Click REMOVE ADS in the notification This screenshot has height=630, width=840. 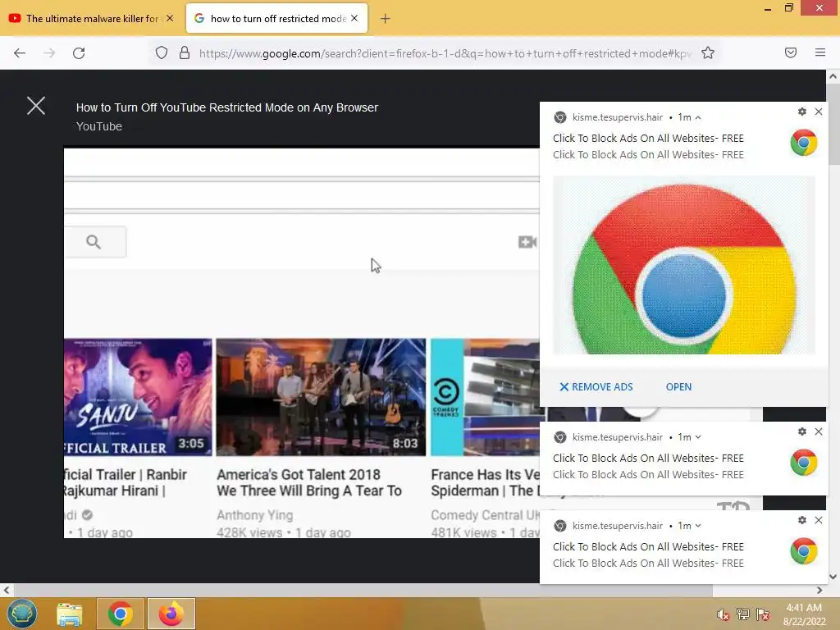pos(596,387)
